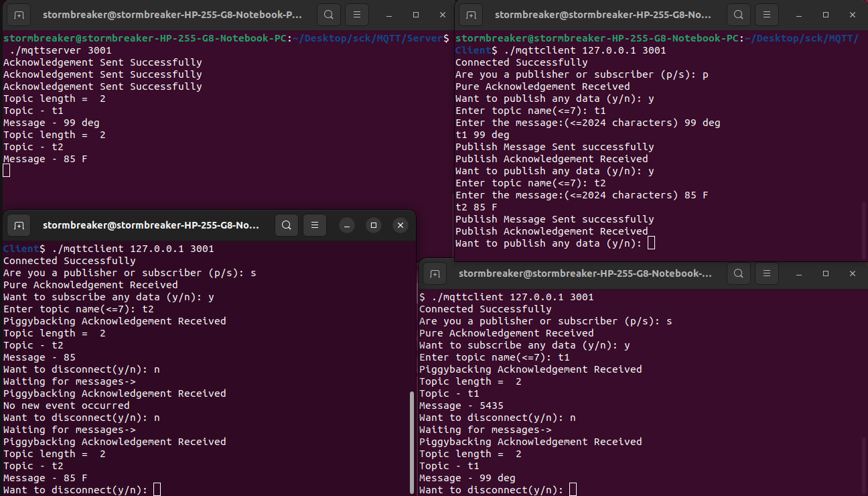The height and width of the screenshot is (496, 868).
Task: Open a new tab in the t1 subscriber terminal
Action: point(435,273)
